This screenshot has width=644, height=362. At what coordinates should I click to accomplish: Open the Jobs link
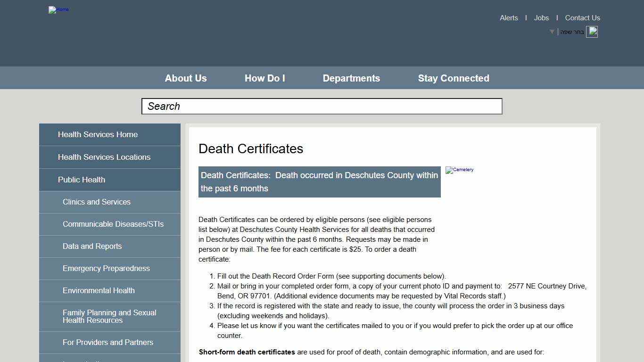click(x=541, y=18)
